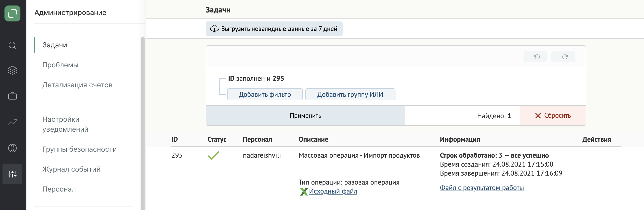The width and height of the screenshot is (644, 210).
Task: Click the green app logo icon
Action: coord(12,13)
